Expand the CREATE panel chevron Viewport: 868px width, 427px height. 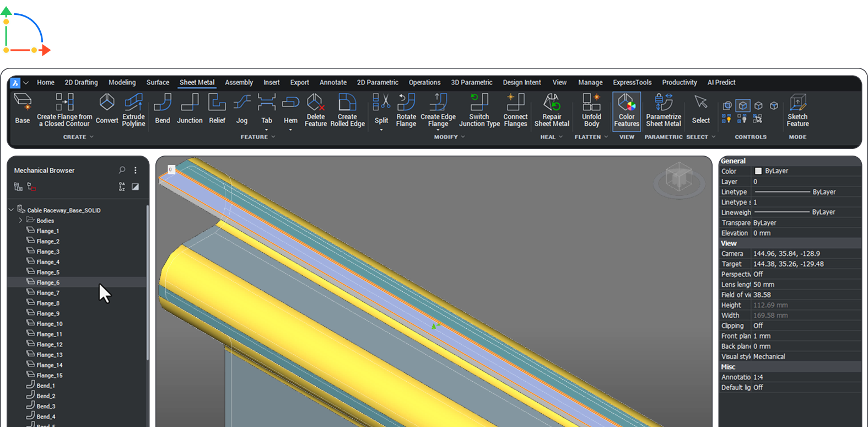tap(91, 137)
